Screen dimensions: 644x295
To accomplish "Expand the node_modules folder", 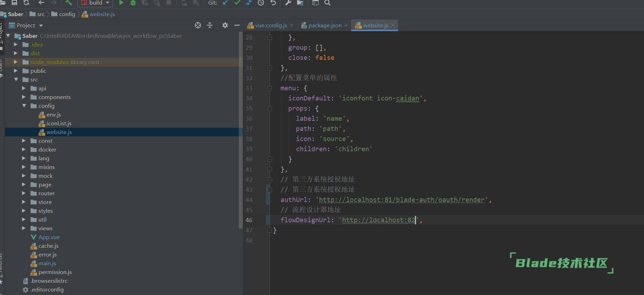I will coord(16,62).
